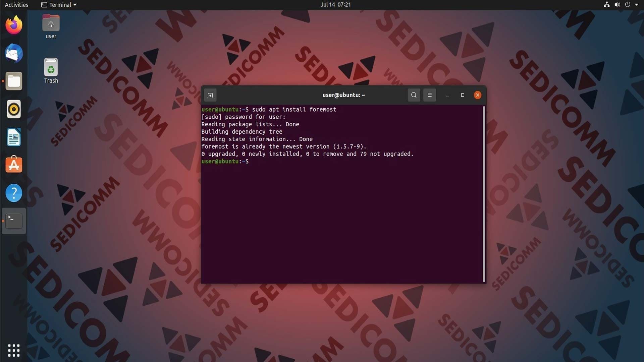Click the 'Reading state information... Done' line

[x=257, y=139]
